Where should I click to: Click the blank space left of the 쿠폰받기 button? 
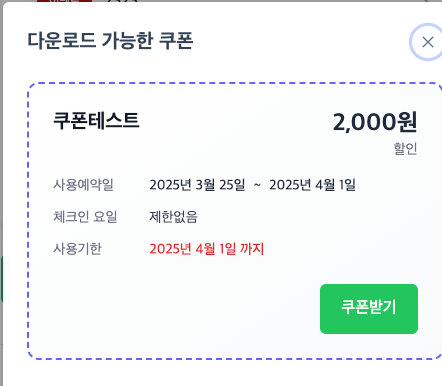pos(173,309)
